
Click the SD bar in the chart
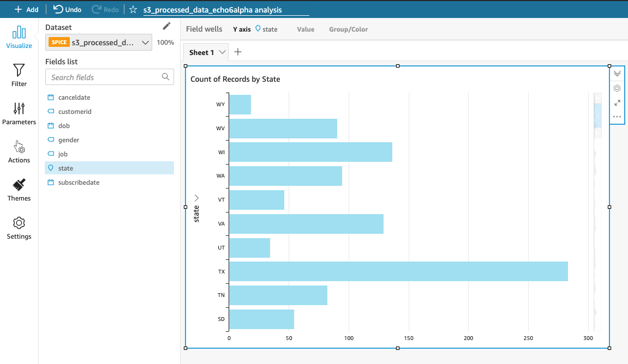click(261, 319)
